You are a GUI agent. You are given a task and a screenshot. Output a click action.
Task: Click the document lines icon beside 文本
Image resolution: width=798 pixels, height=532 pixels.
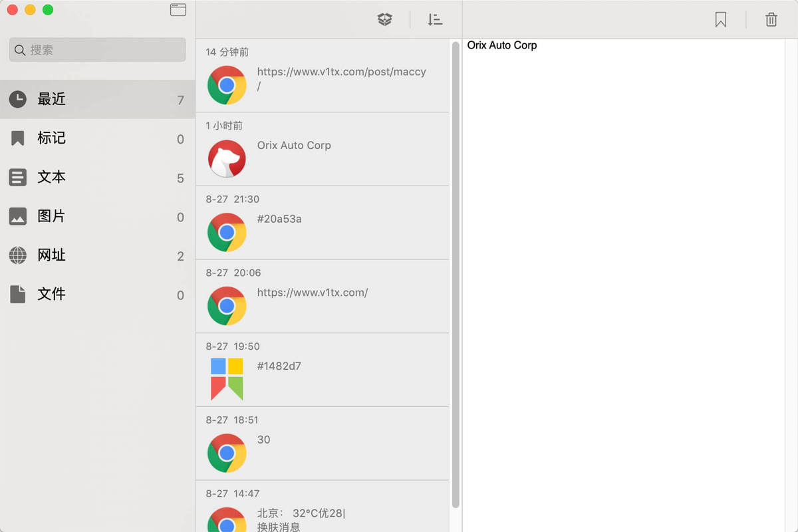[18, 178]
